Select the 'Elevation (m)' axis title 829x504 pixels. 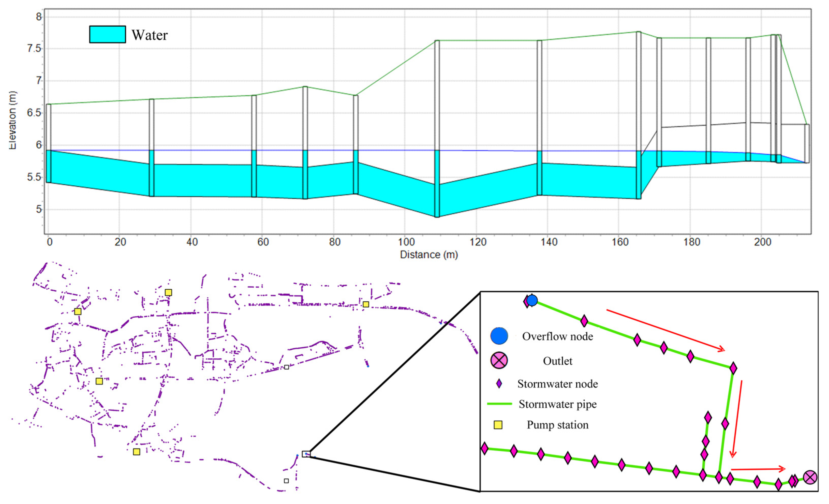point(12,120)
